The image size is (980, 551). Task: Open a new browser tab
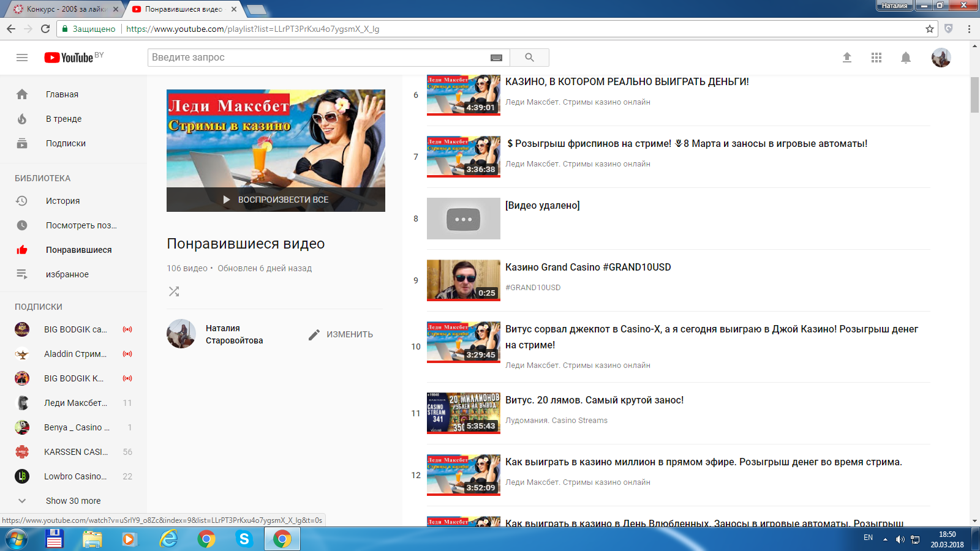click(x=257, y=9)
